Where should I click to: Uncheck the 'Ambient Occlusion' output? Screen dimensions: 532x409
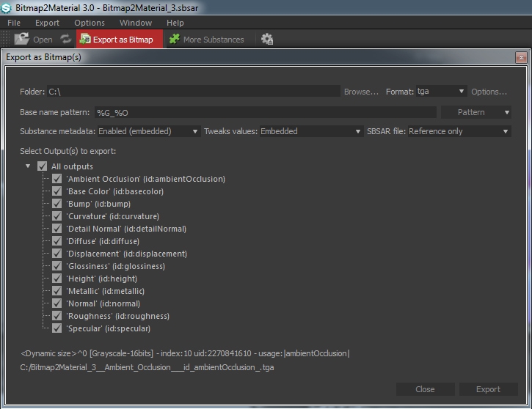pyautogui.click(x=57, y=179)
